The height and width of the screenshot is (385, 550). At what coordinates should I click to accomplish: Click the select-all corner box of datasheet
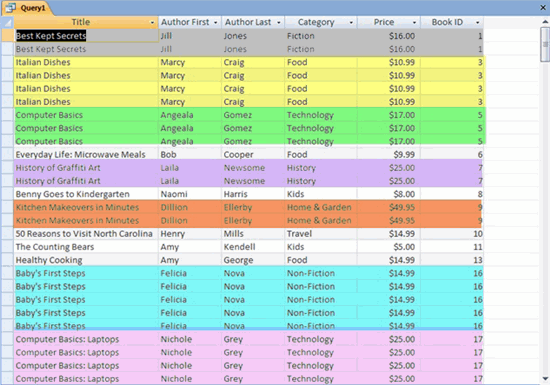(8, 22)
